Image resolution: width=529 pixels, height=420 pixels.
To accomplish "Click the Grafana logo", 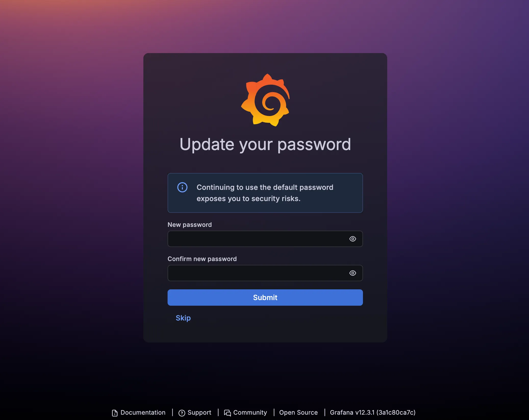I will (265, 100).
